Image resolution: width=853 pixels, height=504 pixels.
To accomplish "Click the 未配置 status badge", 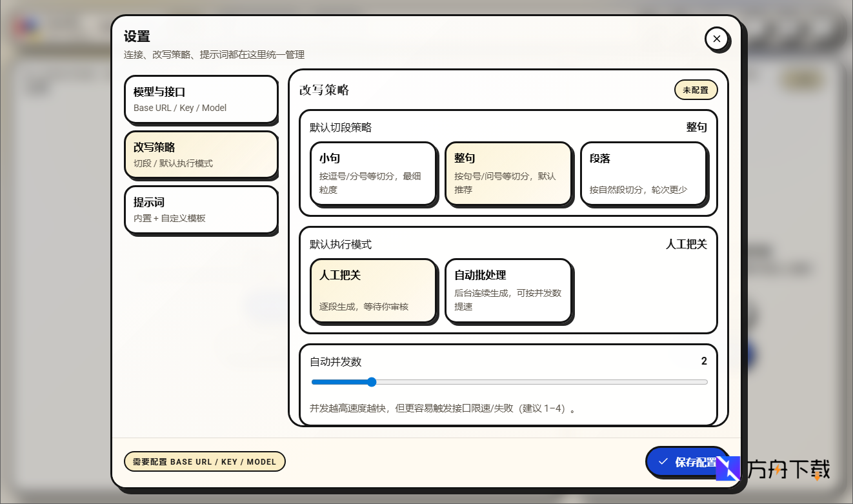I will point(696,90).
